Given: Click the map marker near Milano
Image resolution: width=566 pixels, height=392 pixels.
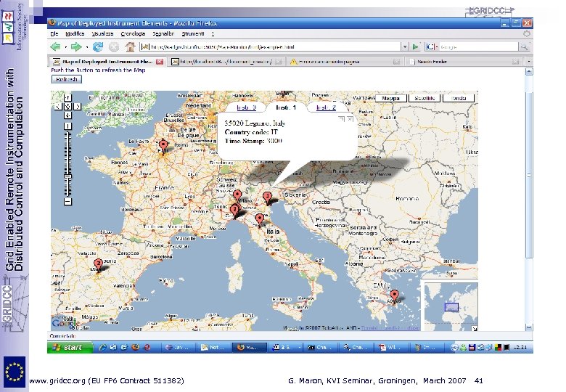Looking at the screenshot, I should tap(237, 196).
